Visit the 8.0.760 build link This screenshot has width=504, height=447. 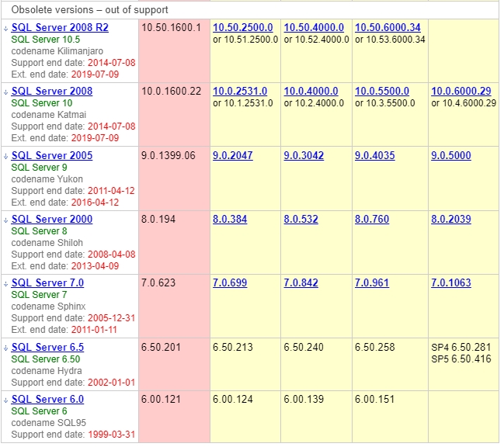(x=372, y=219)
